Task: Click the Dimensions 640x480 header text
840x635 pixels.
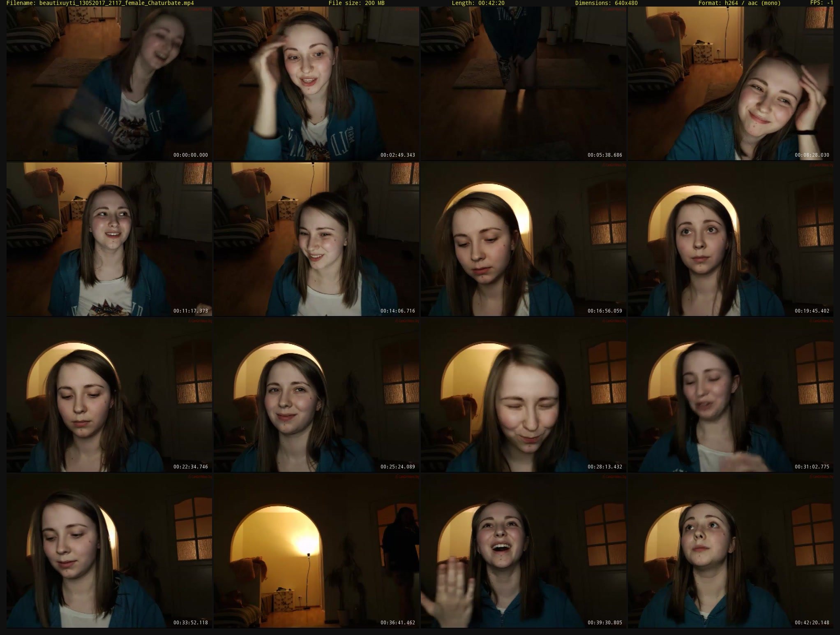Action: point(606,3)
